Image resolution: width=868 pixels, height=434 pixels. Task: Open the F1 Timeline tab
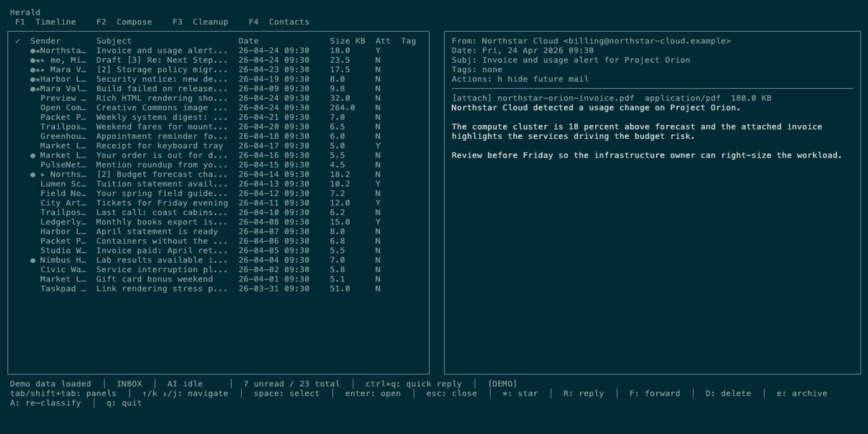click(x=45, y=22)
